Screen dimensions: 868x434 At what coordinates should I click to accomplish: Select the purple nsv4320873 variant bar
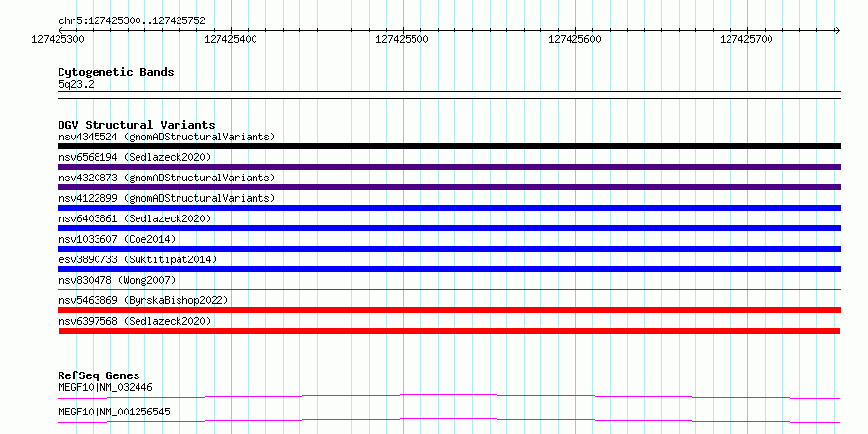(x=449, y=187)
